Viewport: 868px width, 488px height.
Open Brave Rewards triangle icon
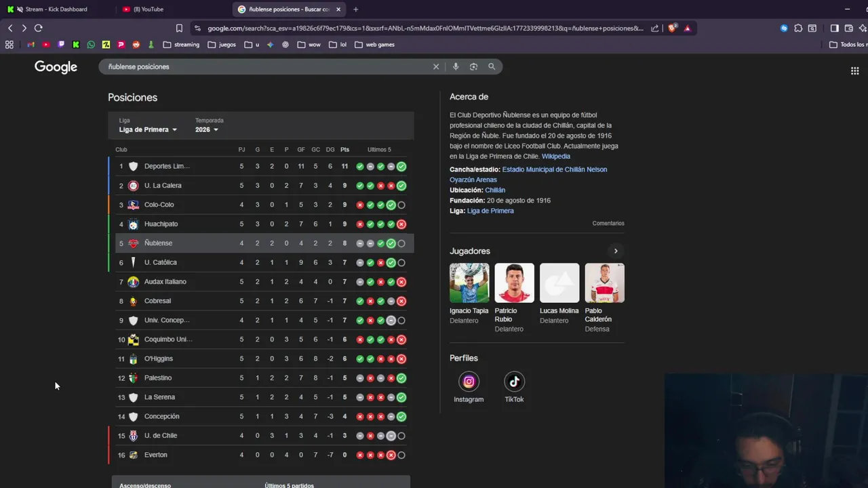[687, 28]
